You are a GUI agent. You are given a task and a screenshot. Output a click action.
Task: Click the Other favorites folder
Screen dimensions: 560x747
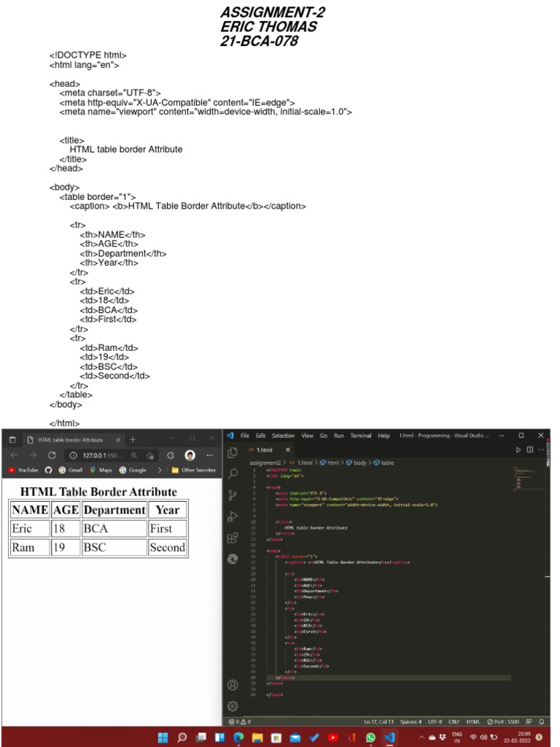(x=194, y=471)
